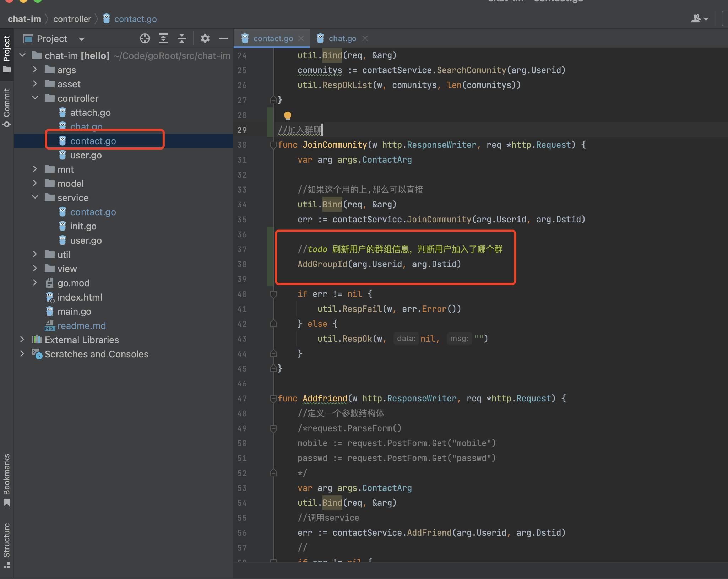This screenshot has width=728, height=579.
Task: Expand Scratches and Consoles
Action: 22,354
